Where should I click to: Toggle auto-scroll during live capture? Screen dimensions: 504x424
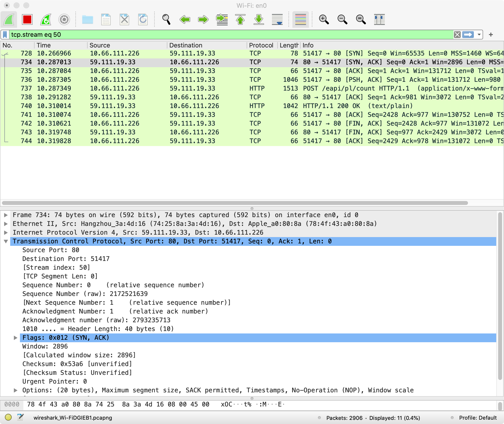pyautogui.click(x=277, y=19)
